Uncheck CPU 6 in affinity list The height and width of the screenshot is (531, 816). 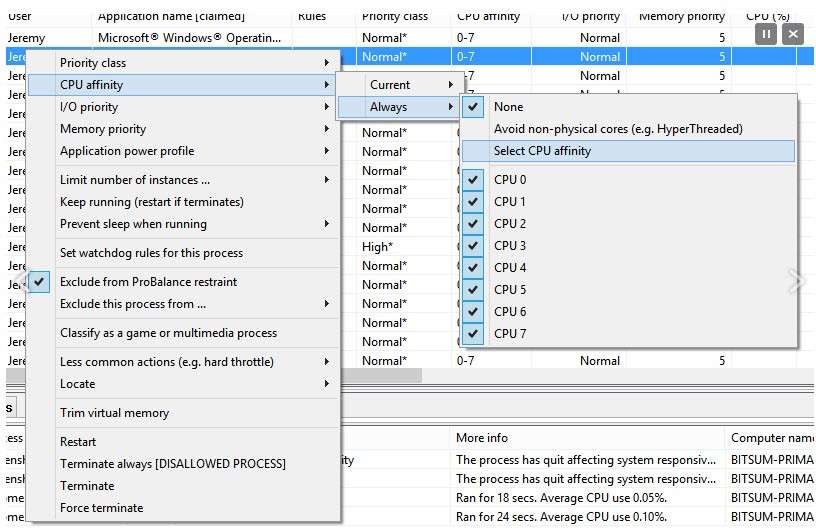pos(473,311)
